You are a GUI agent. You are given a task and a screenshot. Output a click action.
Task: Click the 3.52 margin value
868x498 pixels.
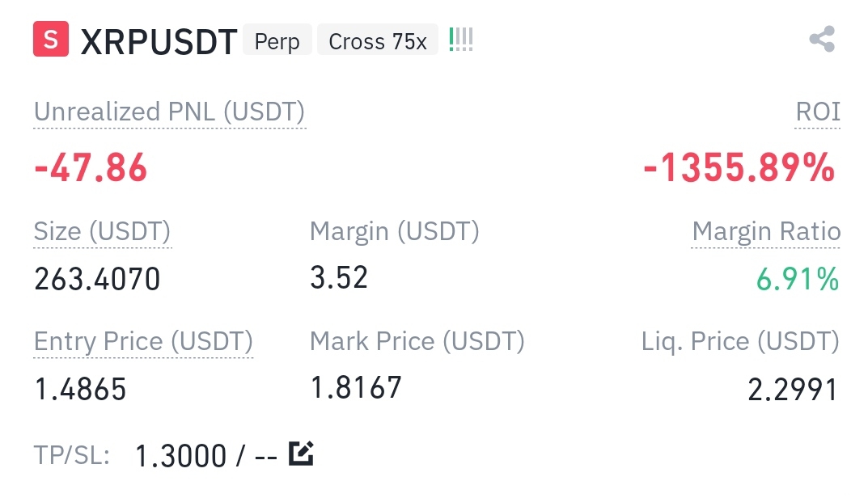click(x=339, y=277)
